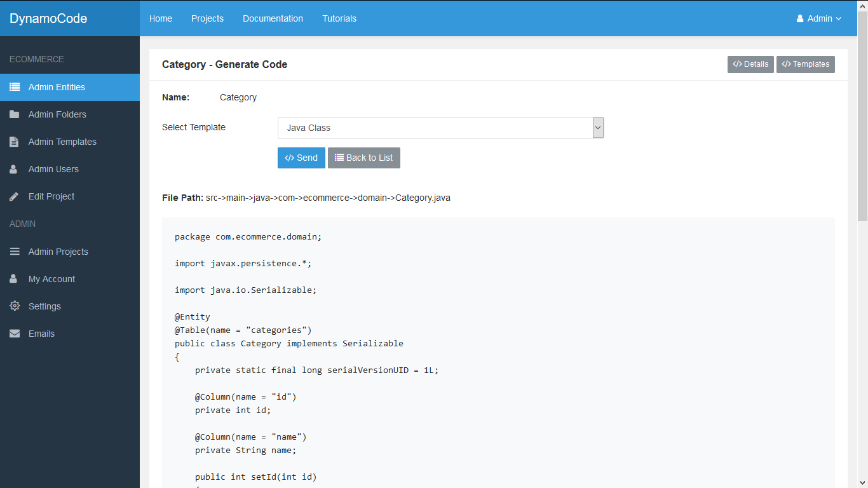Click the Admin Users person icon
The width and height of the screenshot is (868, 488).
(x=14, y=169)
